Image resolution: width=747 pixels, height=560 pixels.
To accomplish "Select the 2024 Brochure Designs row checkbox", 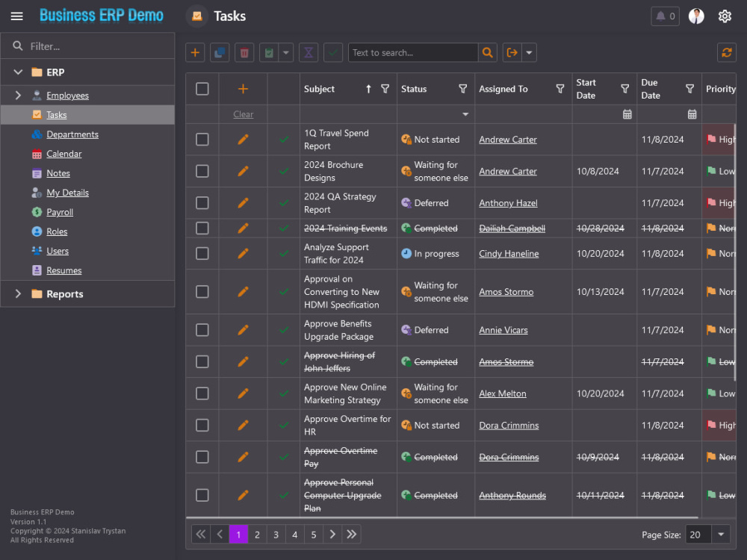I will point(202,171).
